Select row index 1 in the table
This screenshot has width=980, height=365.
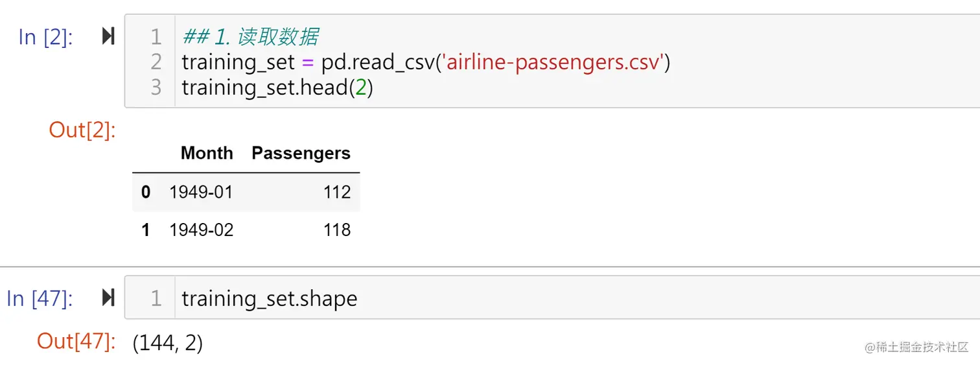tap(146, 230)
